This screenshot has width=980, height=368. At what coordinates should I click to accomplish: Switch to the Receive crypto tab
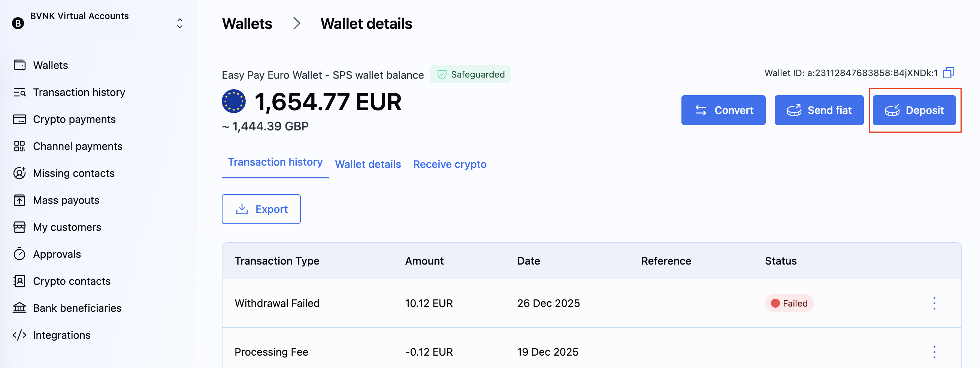[450, 165]
